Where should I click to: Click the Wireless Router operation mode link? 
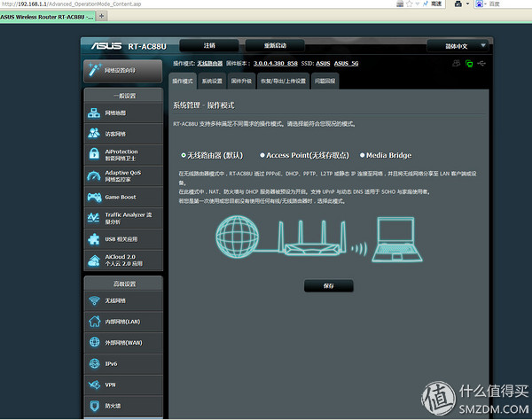click(x=210, y=64)
